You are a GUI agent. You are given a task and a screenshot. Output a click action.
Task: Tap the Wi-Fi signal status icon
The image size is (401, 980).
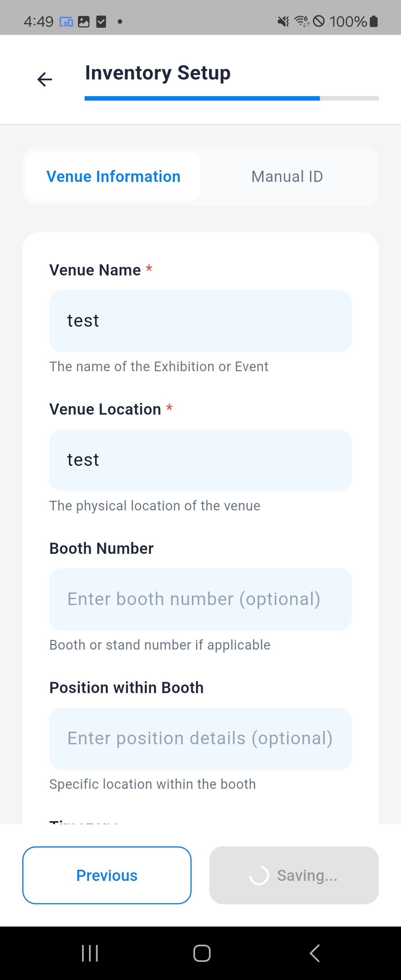tap(302, 22)
